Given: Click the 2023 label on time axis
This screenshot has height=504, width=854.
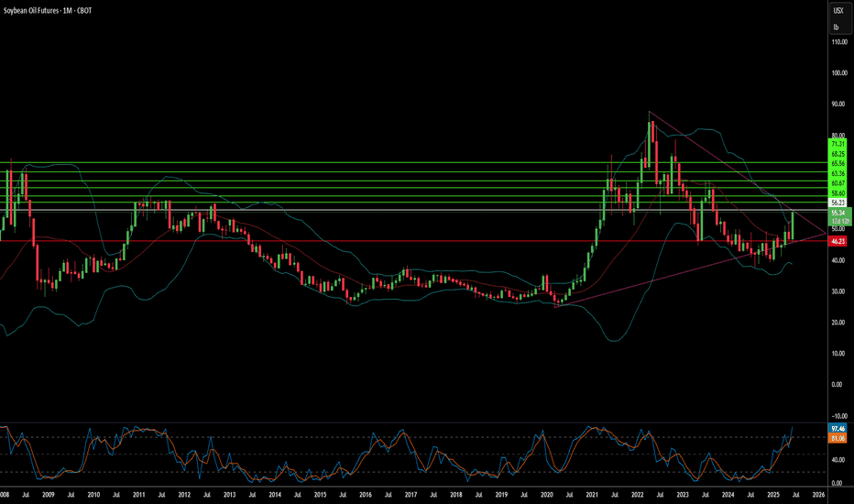Looking at the screenshot, I should click(x=683, y=495).
